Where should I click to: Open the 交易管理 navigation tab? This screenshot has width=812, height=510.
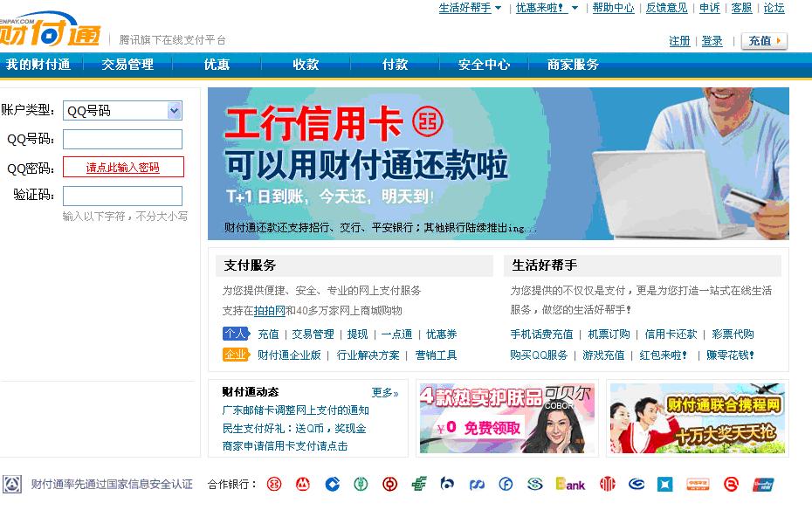(x=127, y=65)
